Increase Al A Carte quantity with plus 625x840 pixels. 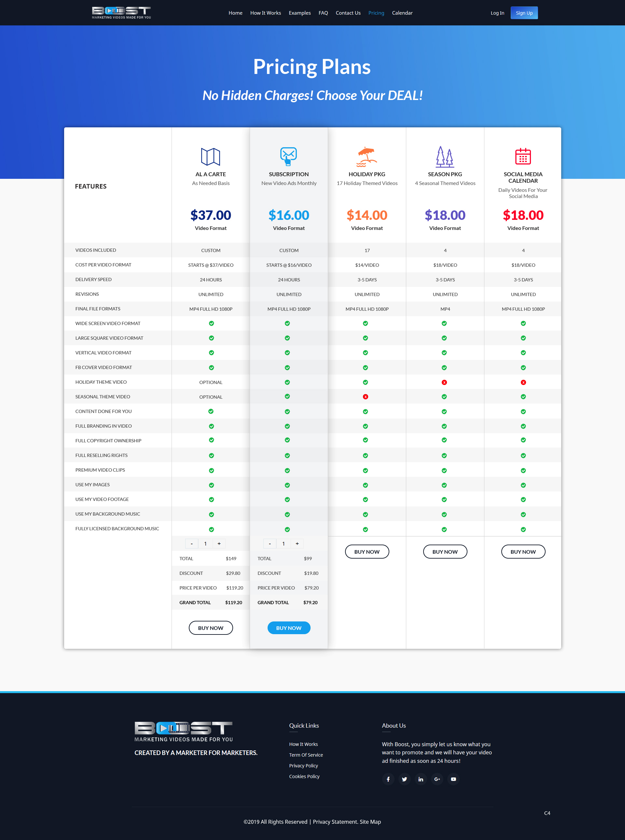(x=219, y=544)
